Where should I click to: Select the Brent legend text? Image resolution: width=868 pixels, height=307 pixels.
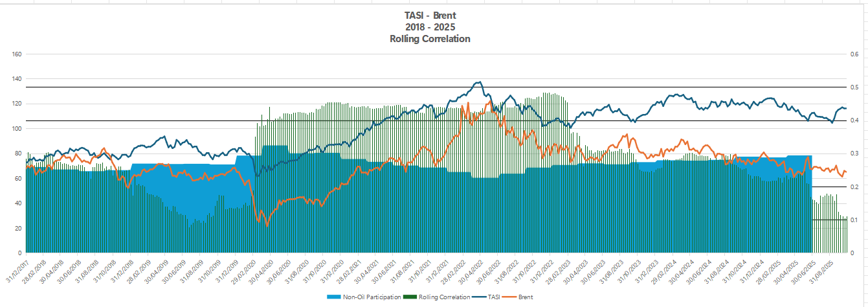point(526,297)
